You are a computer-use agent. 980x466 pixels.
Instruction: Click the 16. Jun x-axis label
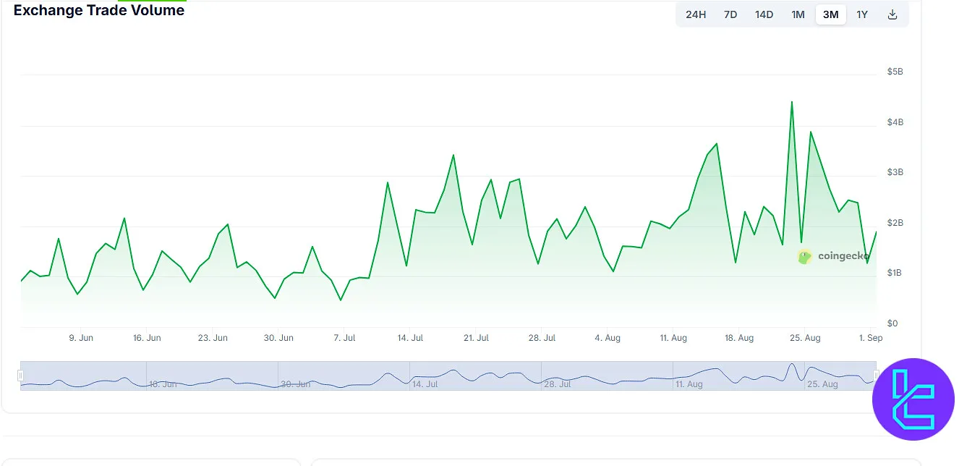147,338
